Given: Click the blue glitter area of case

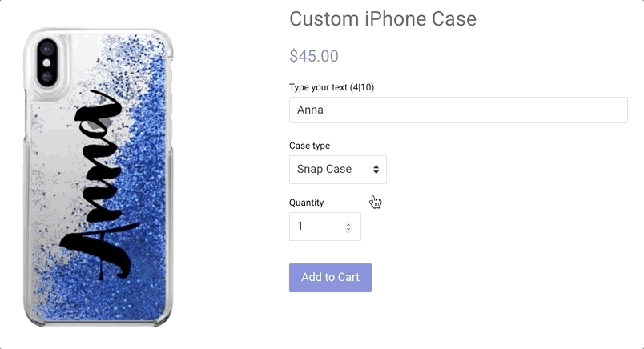Looking at the screenshot, I should [146, 185].
